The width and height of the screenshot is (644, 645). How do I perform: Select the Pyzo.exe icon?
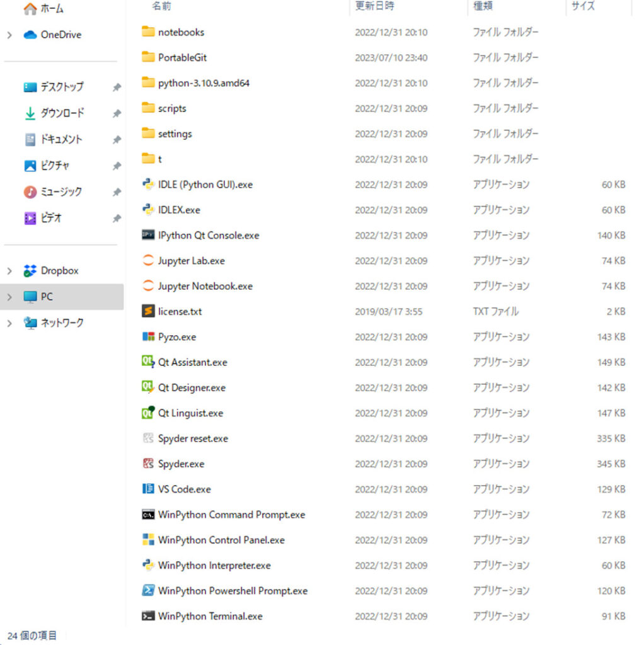click(x=148, y=337)
